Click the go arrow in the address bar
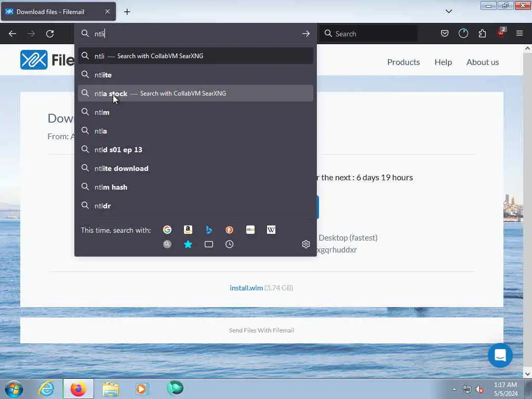This screenshot has width=532, height=399. tap(305, 34)
